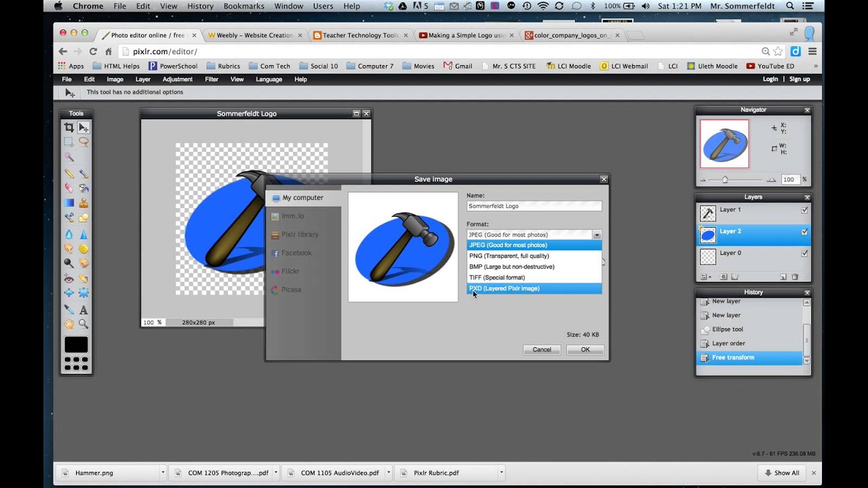The image size is (868, 488).
Task: Click the Sign up link
Action: 800,79
